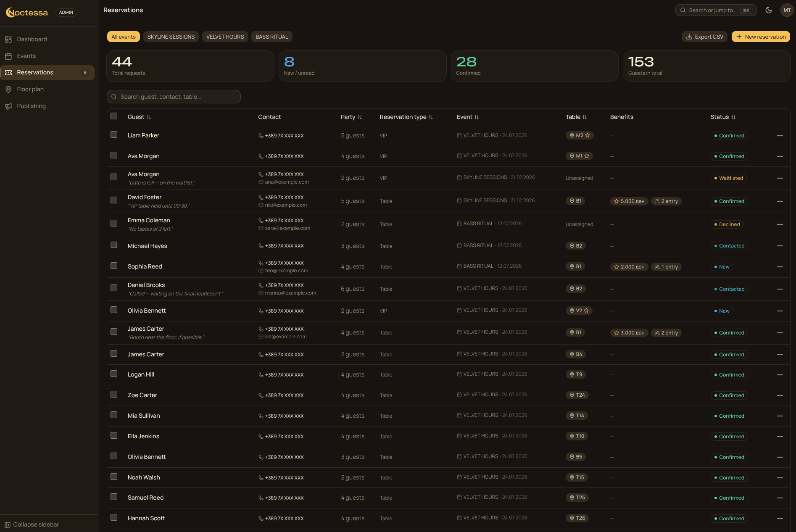
Task: Filter by VELVET HOURS
Action: [225, 37]
